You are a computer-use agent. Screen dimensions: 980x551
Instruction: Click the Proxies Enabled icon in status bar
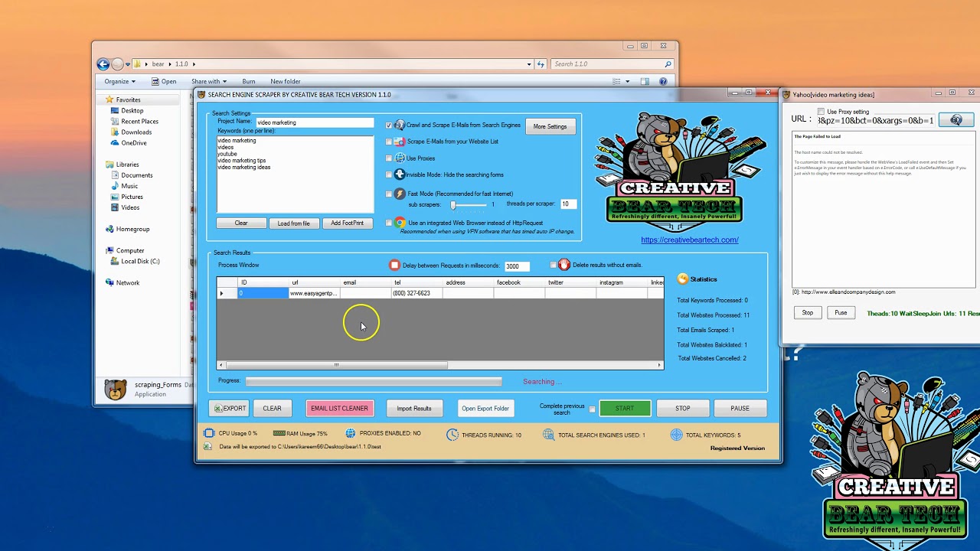350,433
